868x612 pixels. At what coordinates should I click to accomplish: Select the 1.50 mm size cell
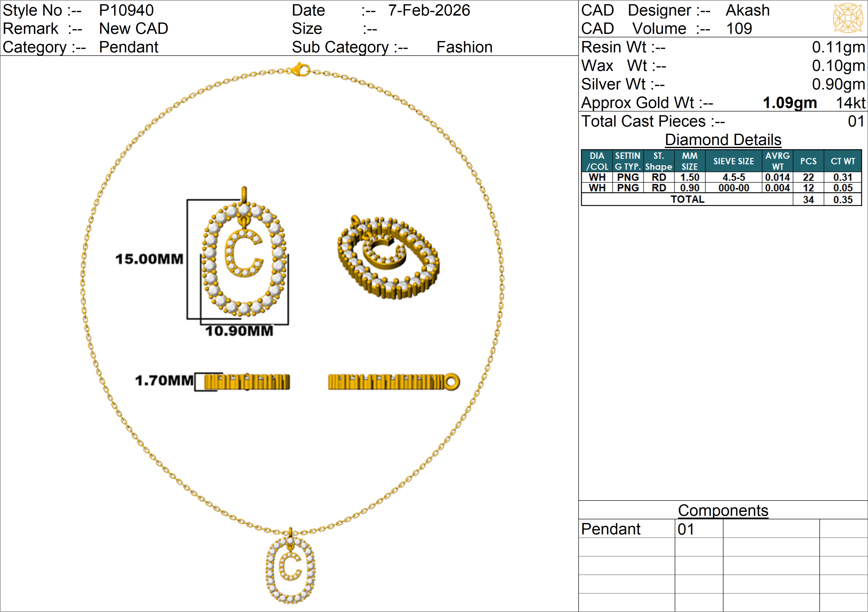(x=690, y=177)
